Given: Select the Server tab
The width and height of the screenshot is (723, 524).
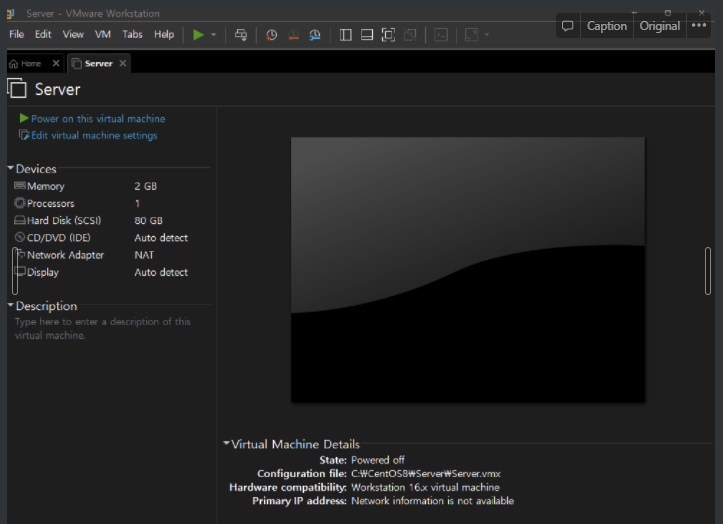Looking at the screenshot, I should click(98, 64).
